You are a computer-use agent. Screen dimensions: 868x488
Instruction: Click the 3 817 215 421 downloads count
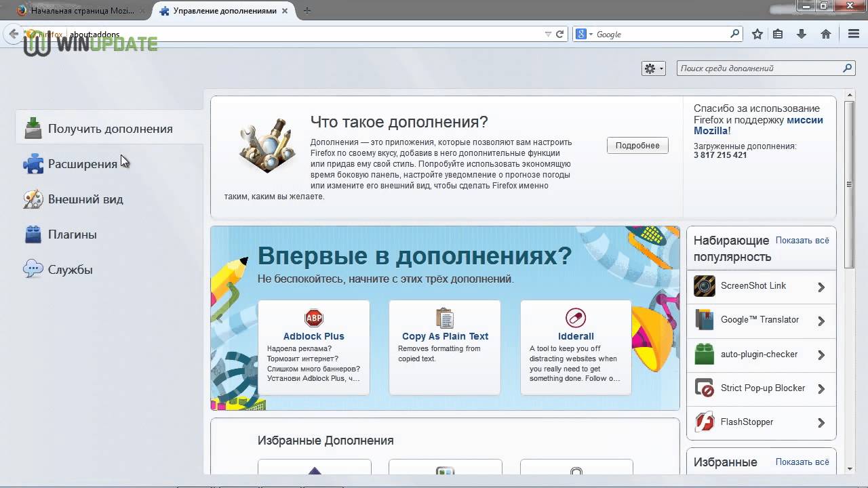(720, 155)
